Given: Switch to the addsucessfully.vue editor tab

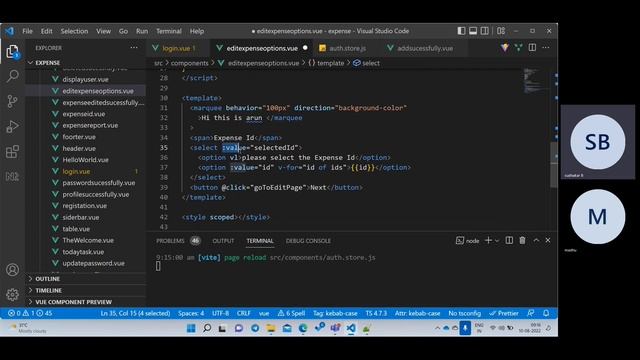Looking at the screenshot, I should tap(424, 48).
